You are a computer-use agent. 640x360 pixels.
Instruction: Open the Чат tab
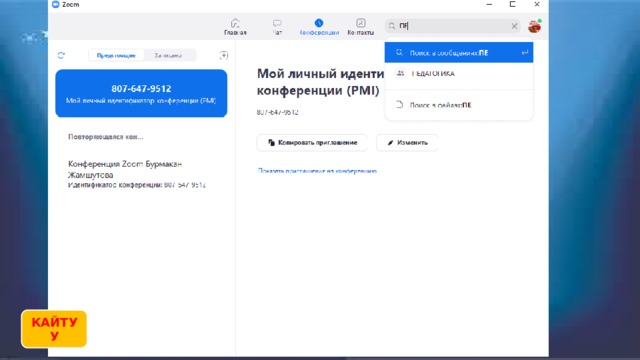277,27
